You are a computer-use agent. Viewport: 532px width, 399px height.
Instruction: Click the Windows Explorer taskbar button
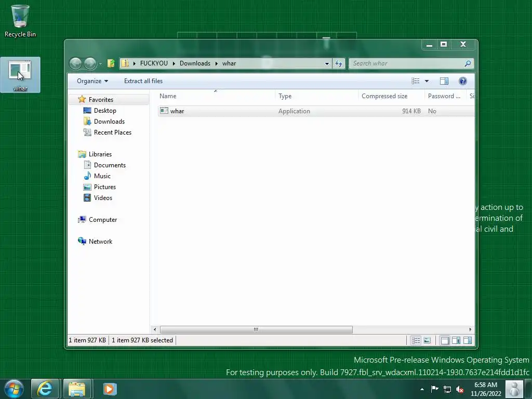[x=77, y=389]
